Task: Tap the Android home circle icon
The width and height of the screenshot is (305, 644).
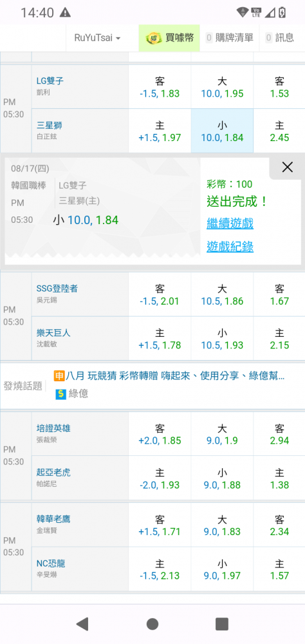Action: tap(152, 624)
